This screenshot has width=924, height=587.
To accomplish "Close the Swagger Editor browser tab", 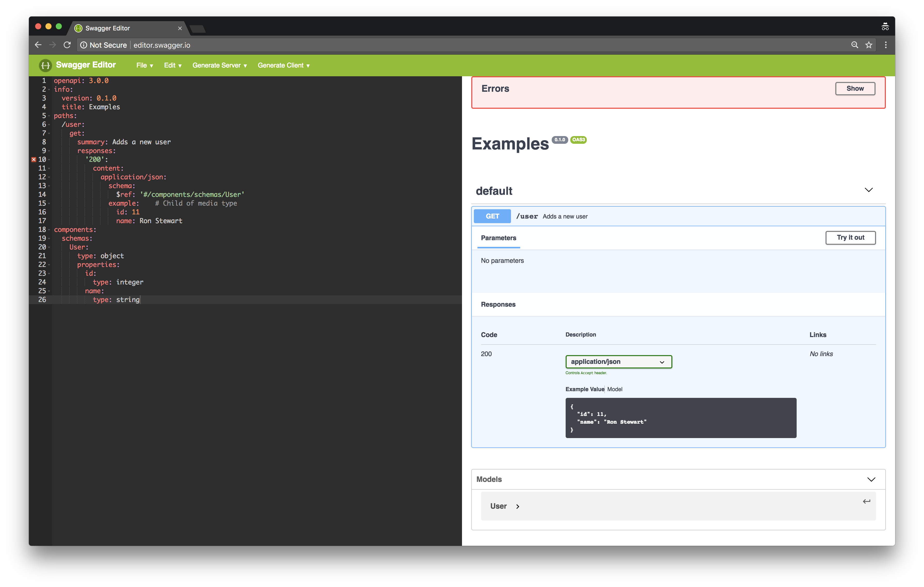I will coord(180,28).
